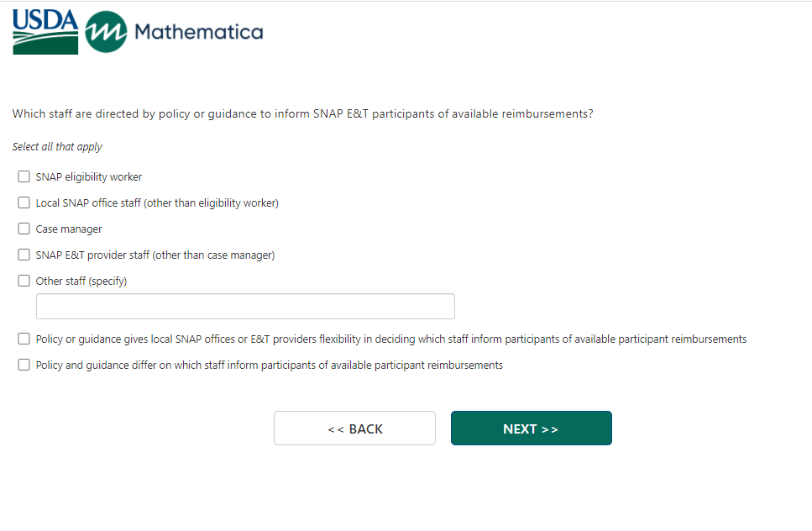The height and width of the screenshot is (531, 812).
Task: Click the Mathematica circular logo icon
Action: point(107,32)
